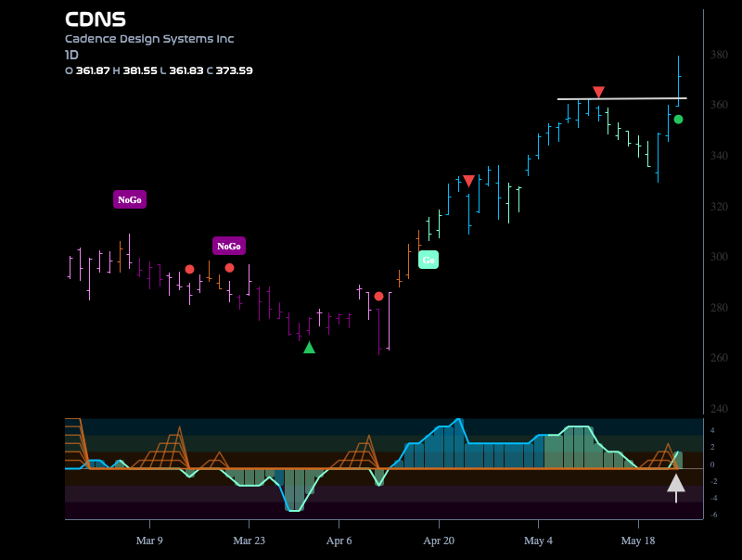Click the NoGo label near Mar 23

click(x=229, y=246)
